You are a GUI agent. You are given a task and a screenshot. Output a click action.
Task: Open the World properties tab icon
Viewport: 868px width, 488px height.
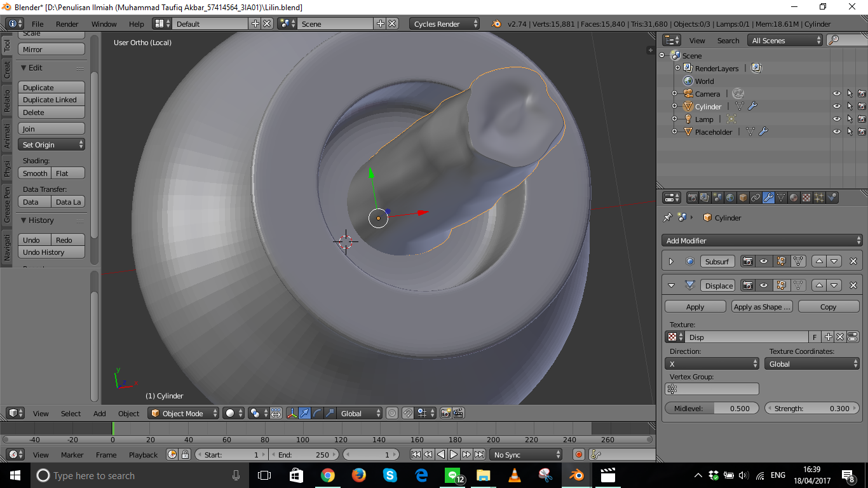pyautogui.click(x=730, y=198)
